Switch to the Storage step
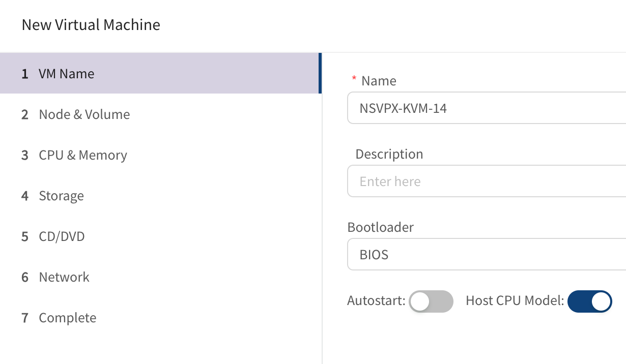This screenshot has width=626, height=364. pyautogui.click(x=160, y=196)
